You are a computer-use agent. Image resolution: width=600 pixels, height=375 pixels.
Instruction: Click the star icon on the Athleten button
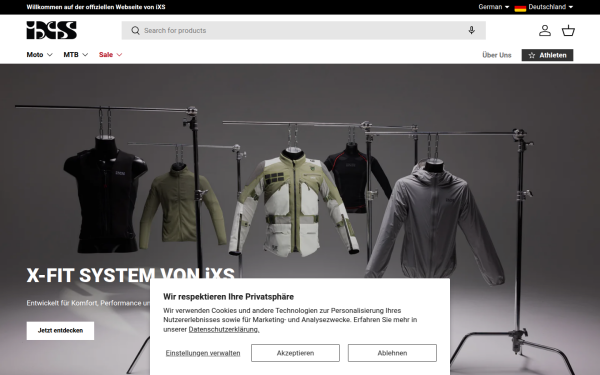[x=532, y=55]
